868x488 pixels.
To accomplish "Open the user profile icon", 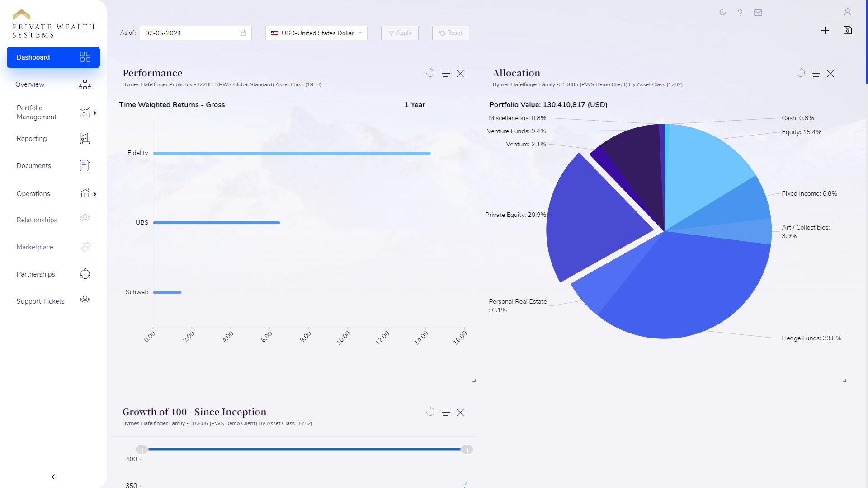I will point(848,11).
